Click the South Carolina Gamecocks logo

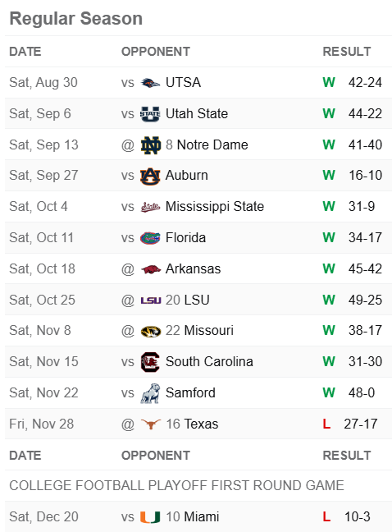150,362
